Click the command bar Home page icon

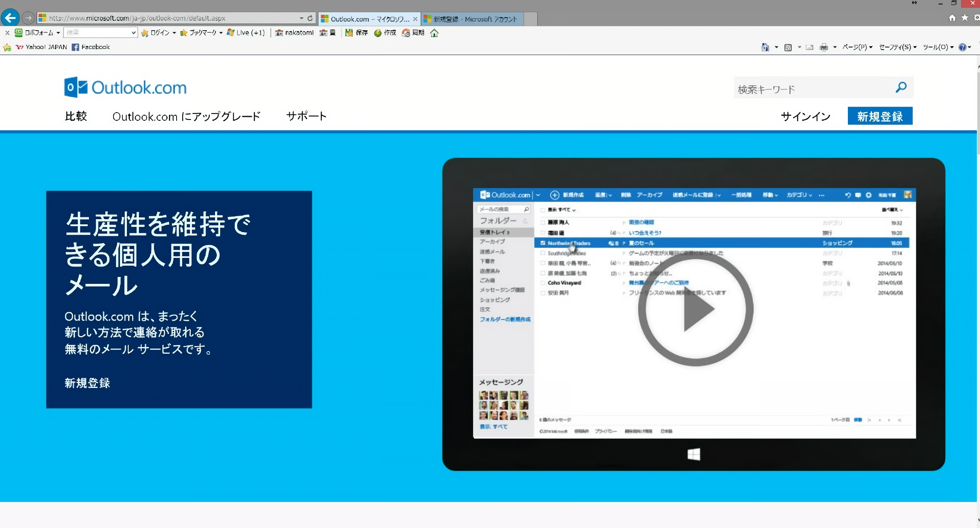coord(765,47)
